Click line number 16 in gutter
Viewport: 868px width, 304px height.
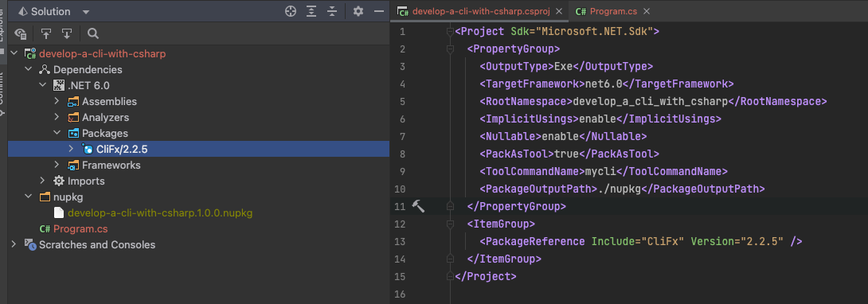(x=400, y=294)
